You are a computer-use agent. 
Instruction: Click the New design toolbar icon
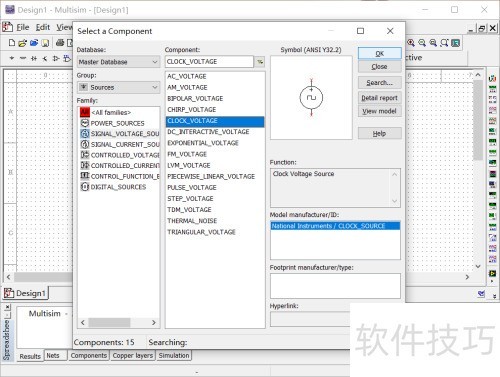(x=12, y=43)
